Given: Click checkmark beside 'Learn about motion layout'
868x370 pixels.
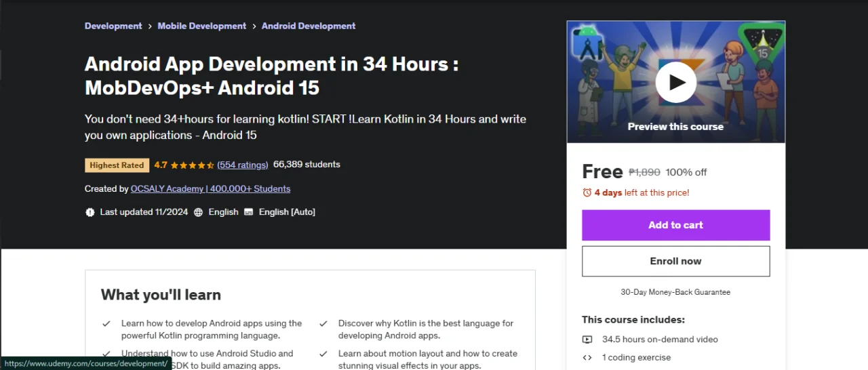Looking at the screenshot, I should (x=323, y=354).
